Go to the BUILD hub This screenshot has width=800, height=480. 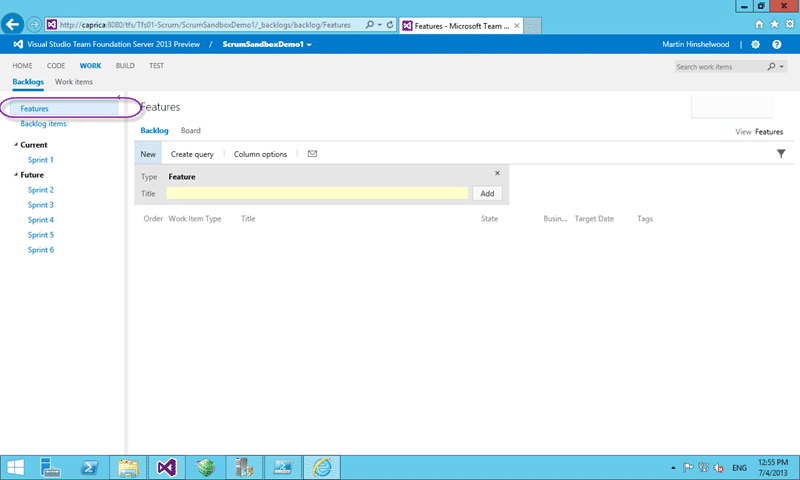click(125, 66)
